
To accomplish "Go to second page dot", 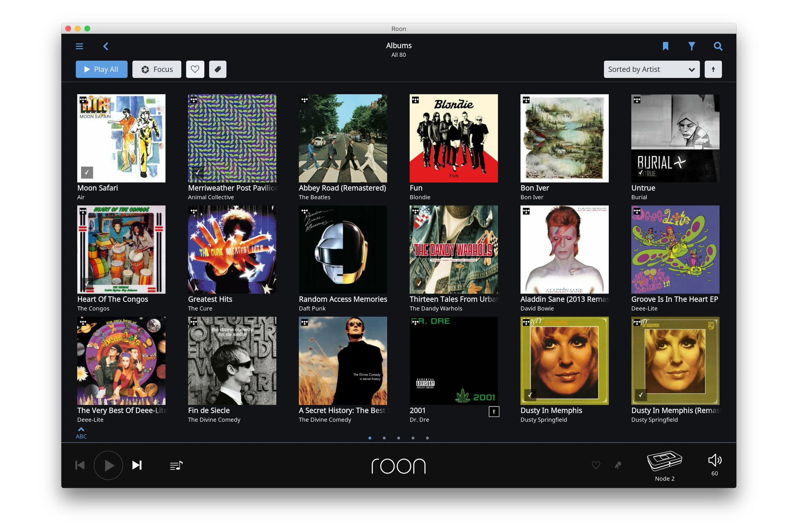I will click(384, 438).
